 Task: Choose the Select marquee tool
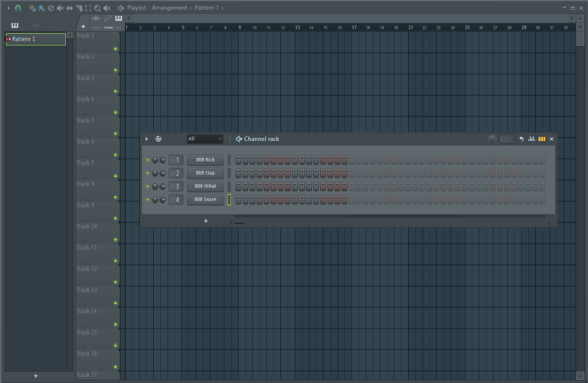click(x=88, y=8)
